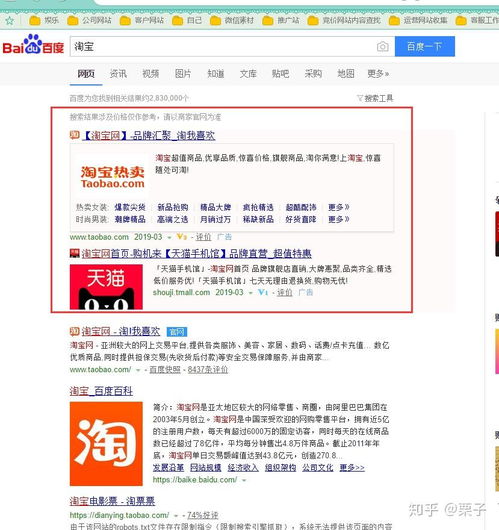Screen dimensions: 499x530
Task: Open the 好货直降 link
Action: tap(301, 219)
